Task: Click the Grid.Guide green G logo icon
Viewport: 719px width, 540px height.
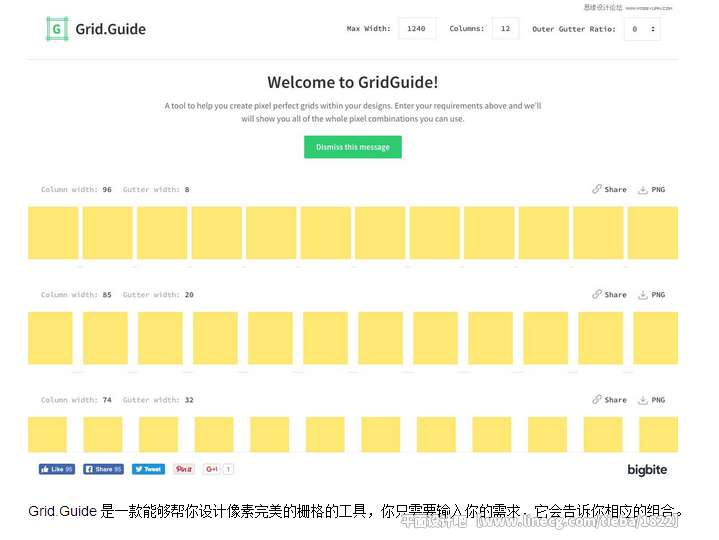Action: pos(57,29)
